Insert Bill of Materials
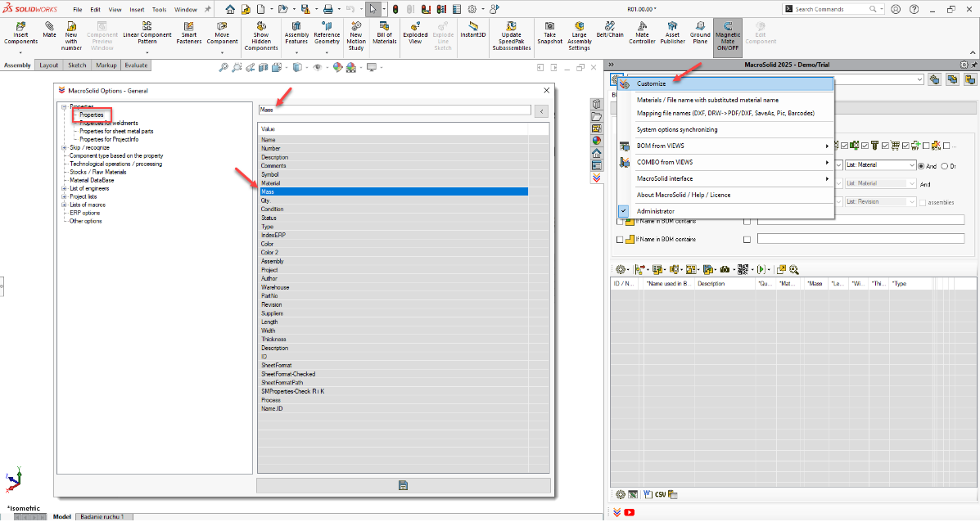 pyautogui.click(x=384, y=33)
